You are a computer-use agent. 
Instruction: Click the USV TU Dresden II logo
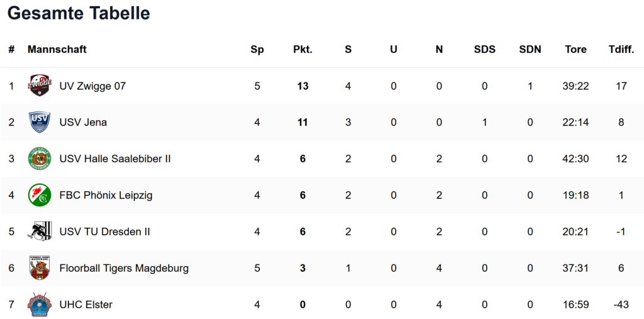pyautogui.click(x=40, y=232)
